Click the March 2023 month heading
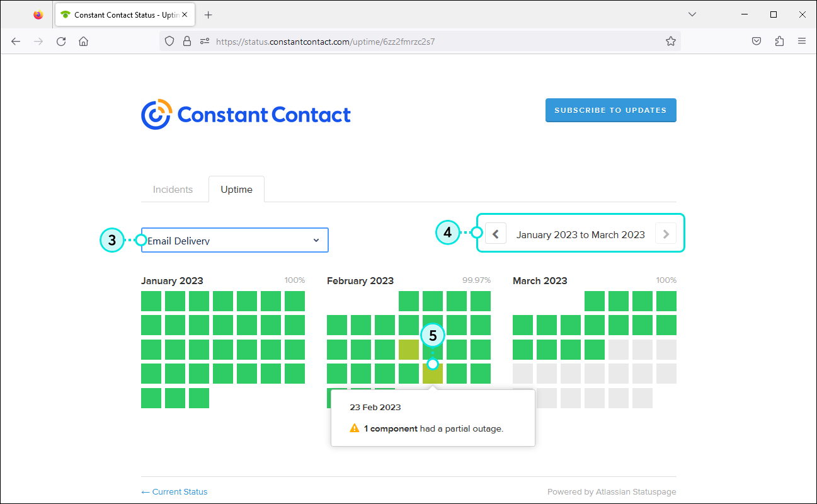The image size is (817, 504). [x=540, y=281]
